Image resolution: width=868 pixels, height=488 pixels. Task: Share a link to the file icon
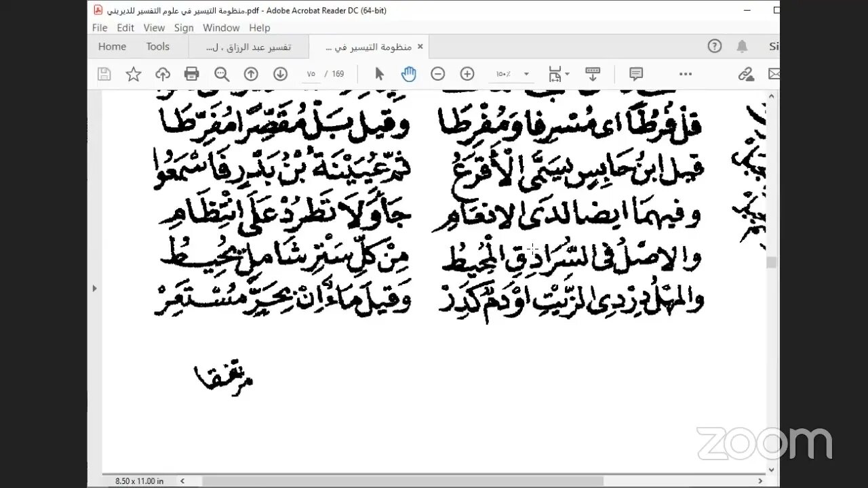pos(746,74)
